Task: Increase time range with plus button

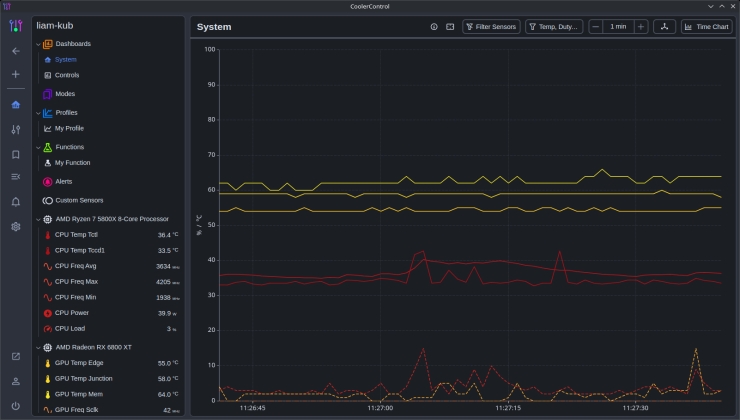Action: (x=641, y=27)
